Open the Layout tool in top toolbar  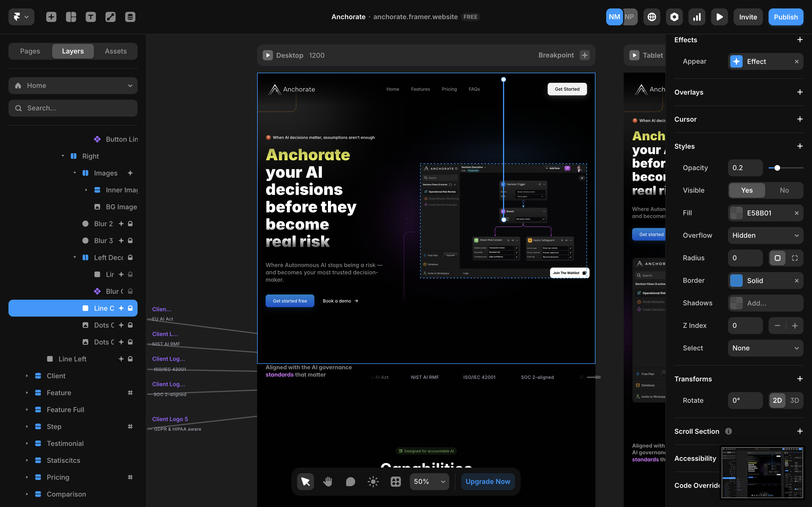point(71,17)
